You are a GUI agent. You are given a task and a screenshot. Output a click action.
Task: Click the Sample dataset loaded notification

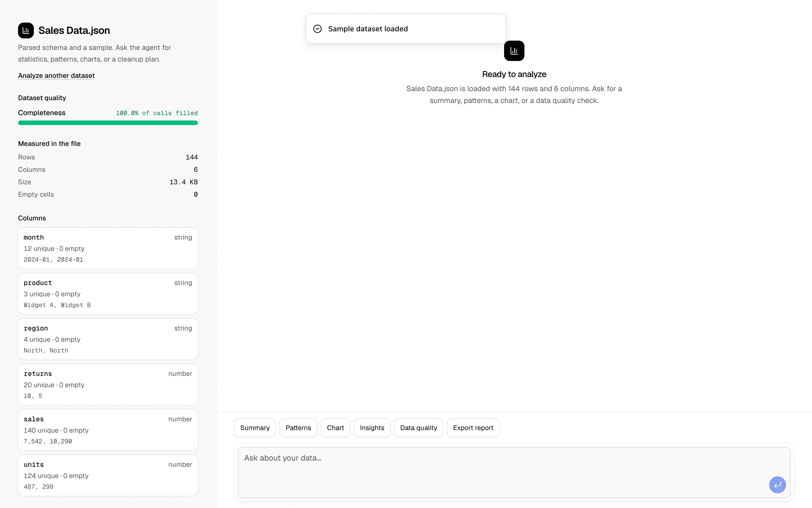pos(406,29)
